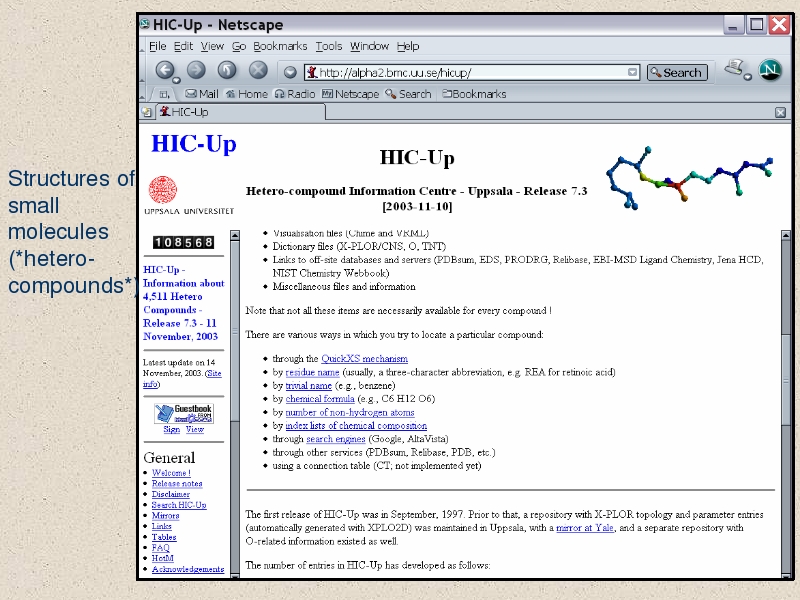Open the Links sidebar link
The height and width of the screenshot is (600, 800).
click(x=162, y=527)
